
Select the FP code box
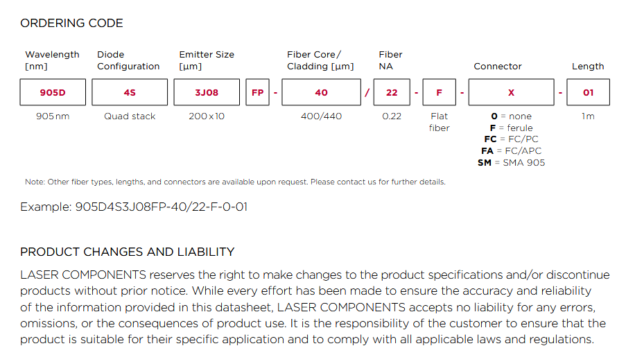pyautogui.click(x=257, y=92)
